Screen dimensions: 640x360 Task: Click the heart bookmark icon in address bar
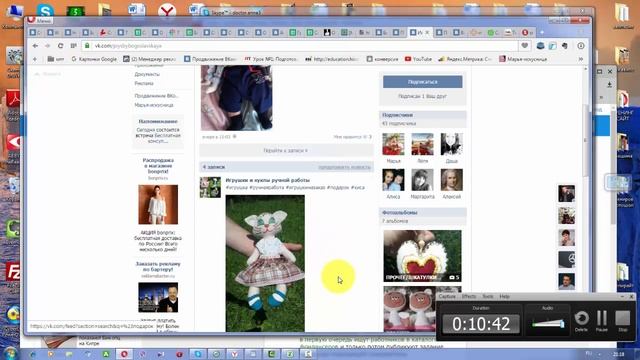pos(524,46)
